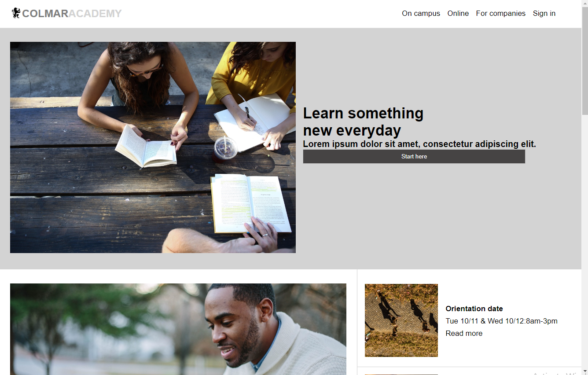Click the Tue 10/11 & Wed 10/12 schedule text

(501, 321)
